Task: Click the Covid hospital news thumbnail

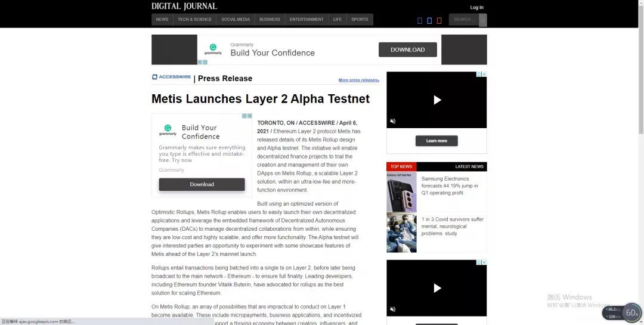Action: [x=401, y=233]
